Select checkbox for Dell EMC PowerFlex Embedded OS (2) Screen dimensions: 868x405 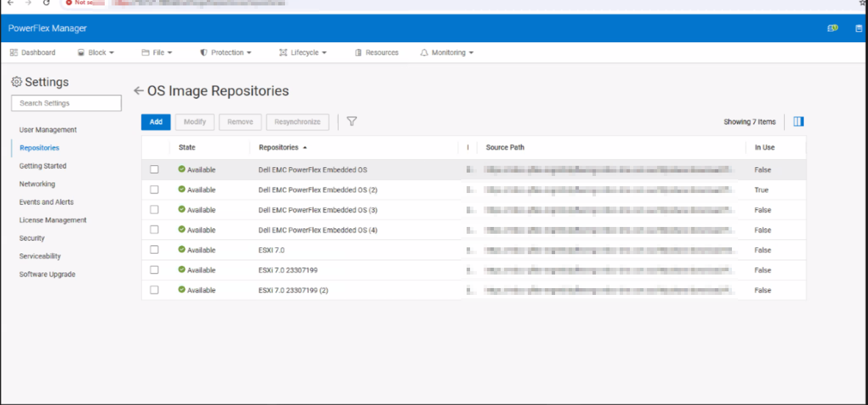point(154,190)
